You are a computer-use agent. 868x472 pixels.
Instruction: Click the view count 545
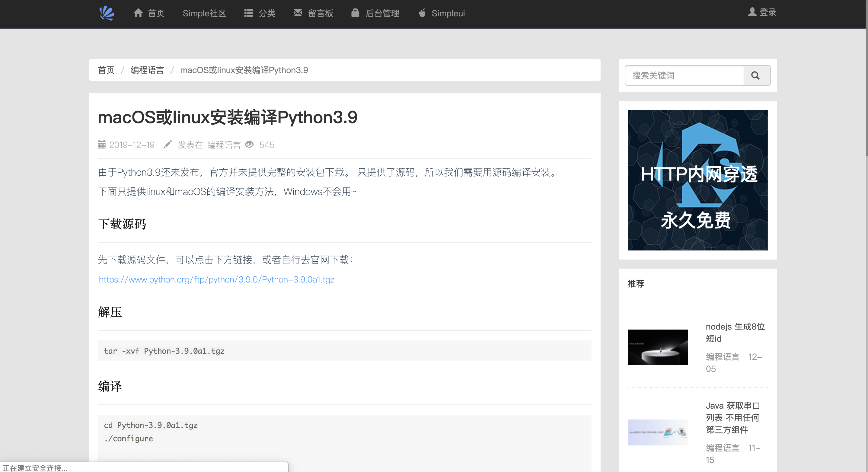coord(266,145)
